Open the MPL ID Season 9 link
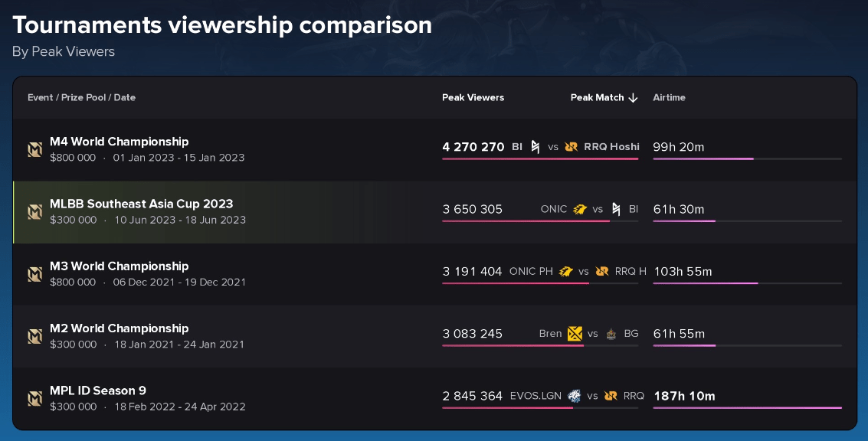The height and width of the screenshot is (441, 868). pos(97,390)
